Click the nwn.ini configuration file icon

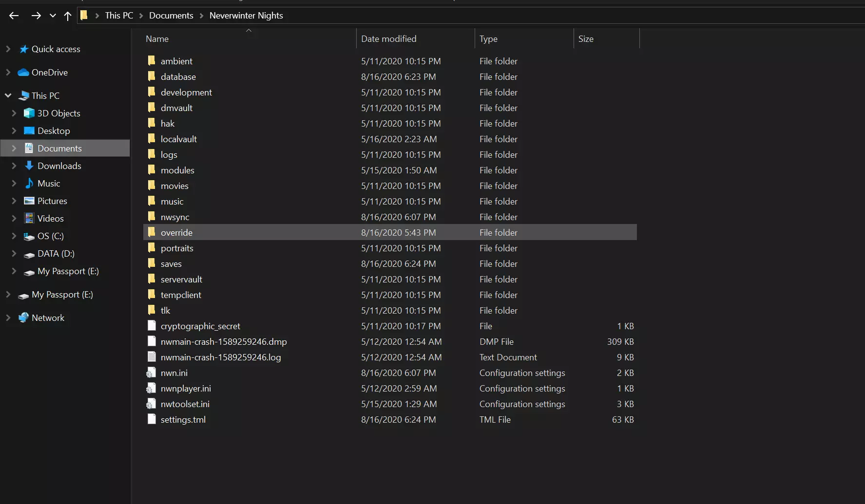tap(152, 373)
